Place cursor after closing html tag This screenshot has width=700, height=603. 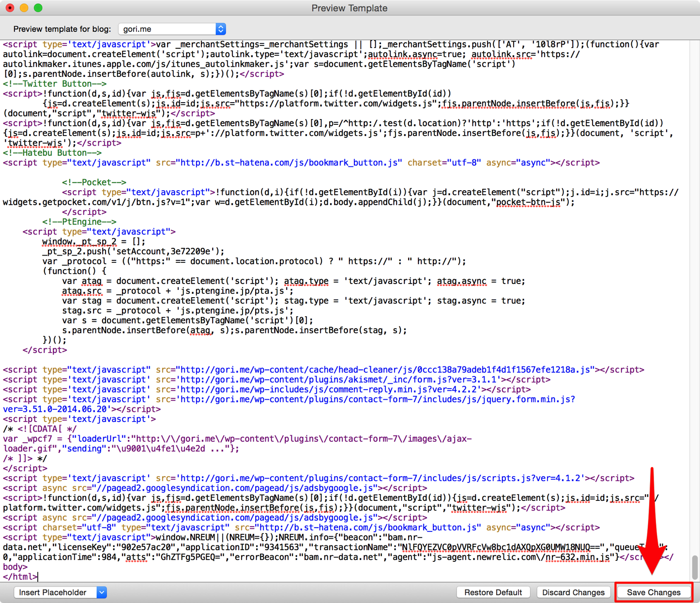click(38, 577)
